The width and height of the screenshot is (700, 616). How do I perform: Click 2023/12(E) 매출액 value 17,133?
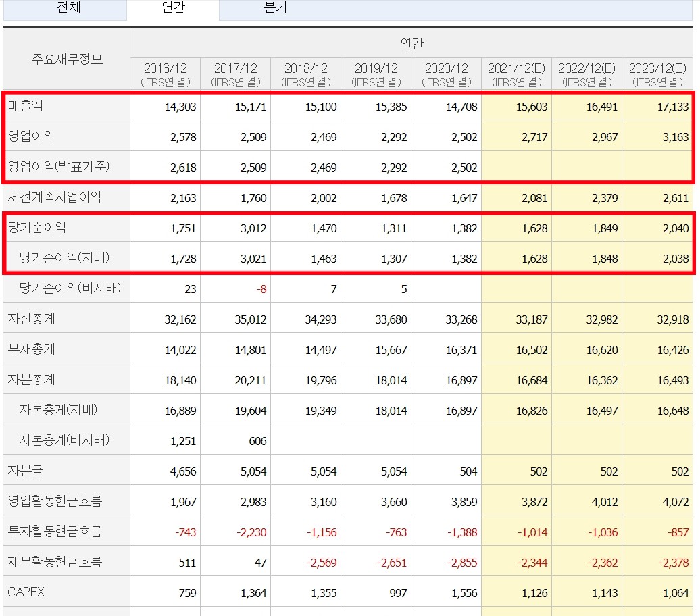coord(673,107)
